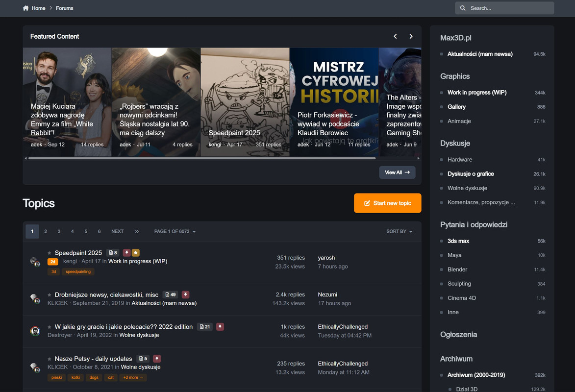Viewport: 575px width, 392px height.
Task: Click featured star badge on Speedpaint 2025
Action: click(136, 253)
